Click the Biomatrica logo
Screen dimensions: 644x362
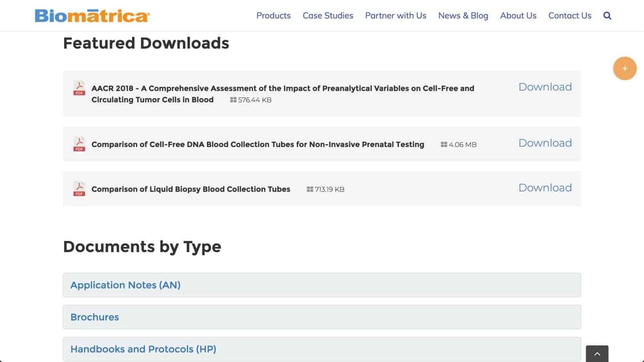pyautogui.click(x=92, y=16)
